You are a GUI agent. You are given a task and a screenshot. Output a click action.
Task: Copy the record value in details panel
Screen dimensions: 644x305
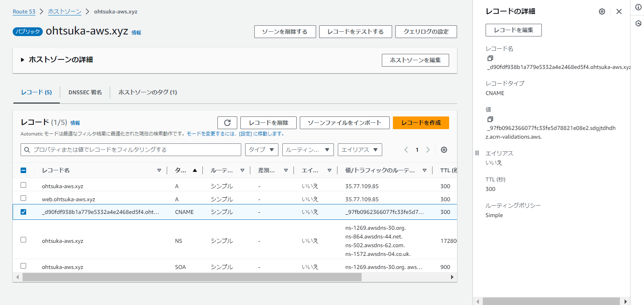tap(490, 119)
